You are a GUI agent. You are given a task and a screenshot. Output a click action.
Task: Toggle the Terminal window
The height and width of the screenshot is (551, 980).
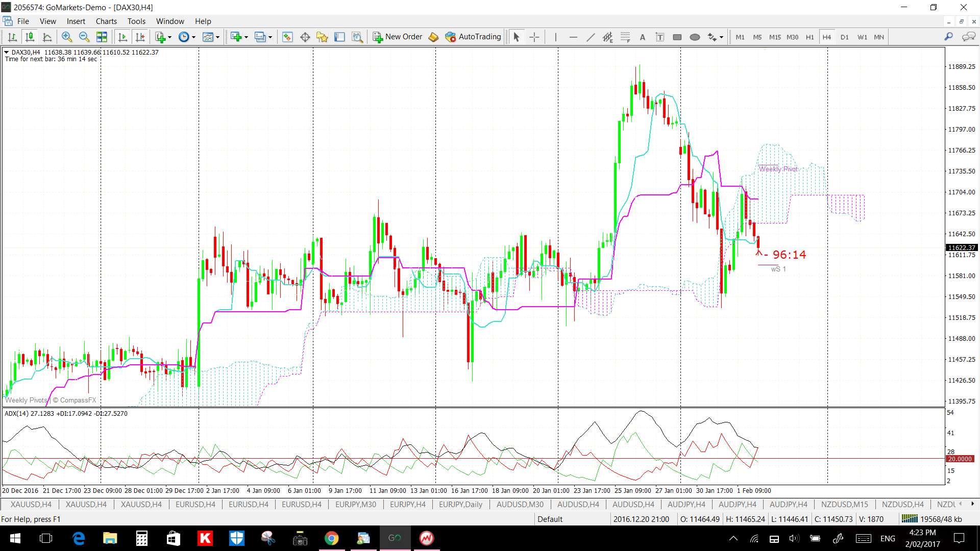(x=339, y=37)
